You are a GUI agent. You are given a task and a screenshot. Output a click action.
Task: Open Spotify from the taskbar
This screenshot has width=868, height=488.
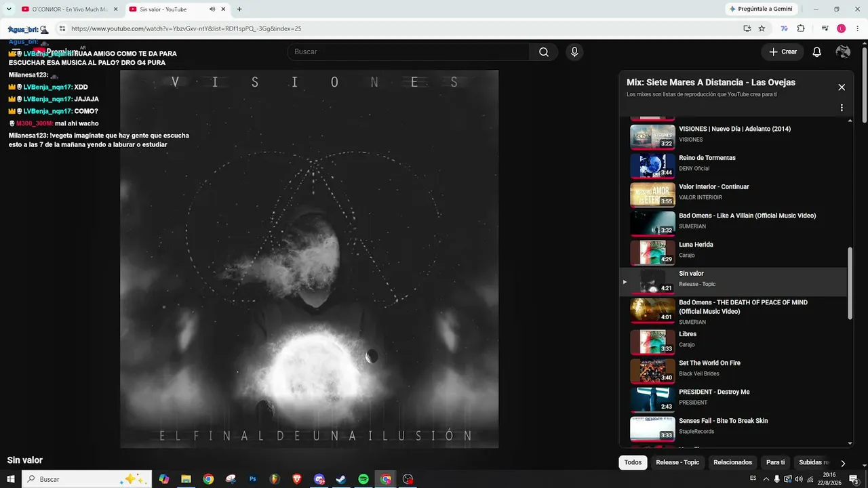[x=363, y=479]
